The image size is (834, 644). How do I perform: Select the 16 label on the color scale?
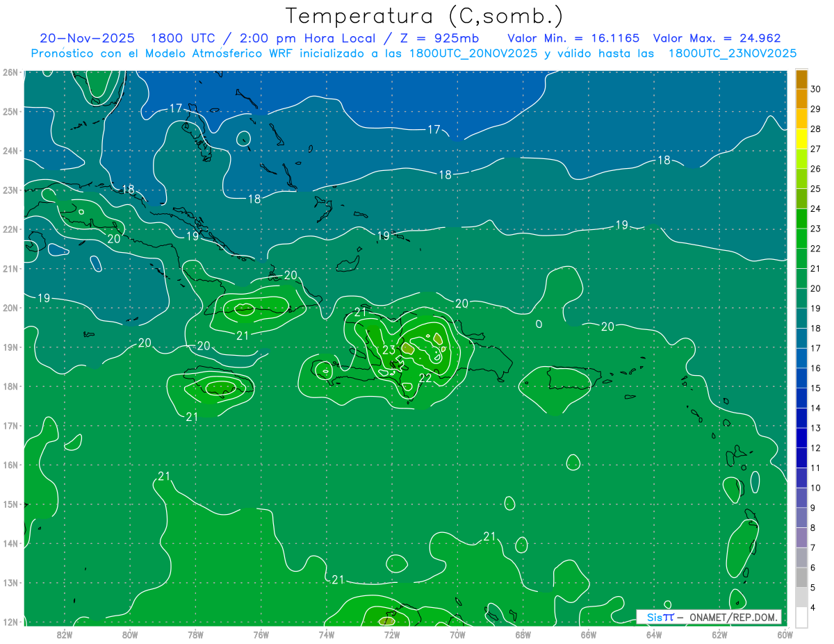(x=815, y=368)
